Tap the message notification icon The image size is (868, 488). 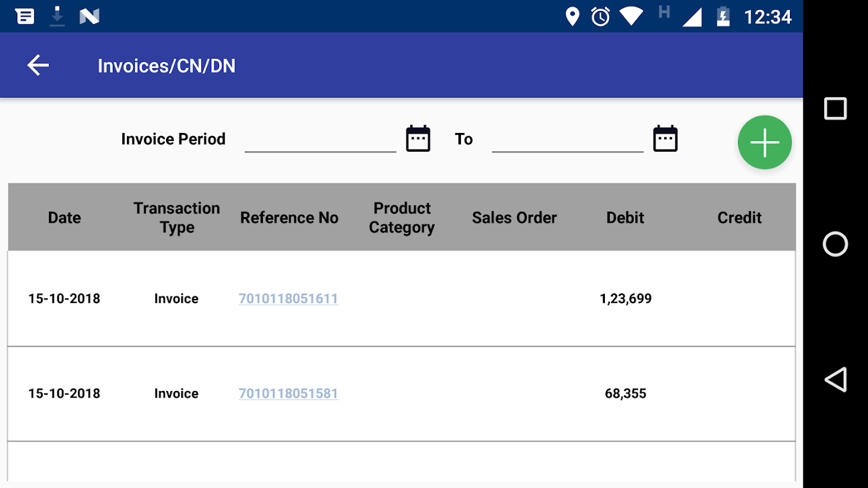pyautogui.click(x=25, y=16)
